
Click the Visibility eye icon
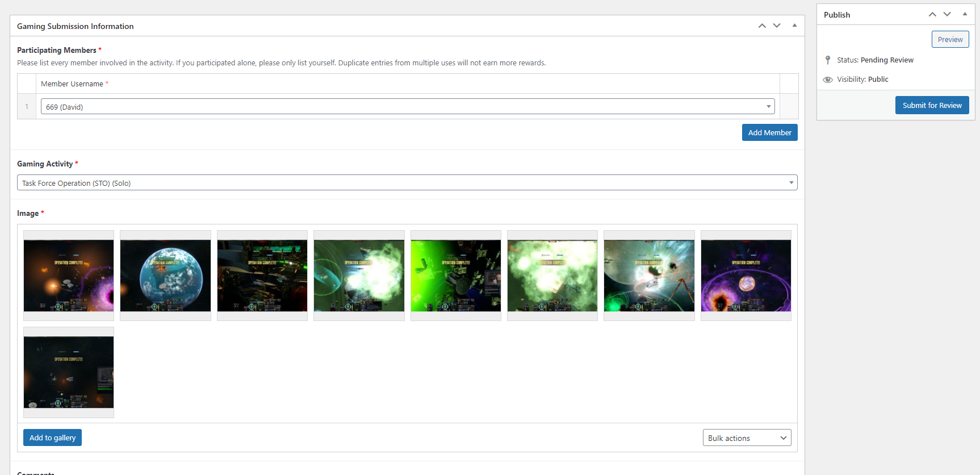(828, 80)
